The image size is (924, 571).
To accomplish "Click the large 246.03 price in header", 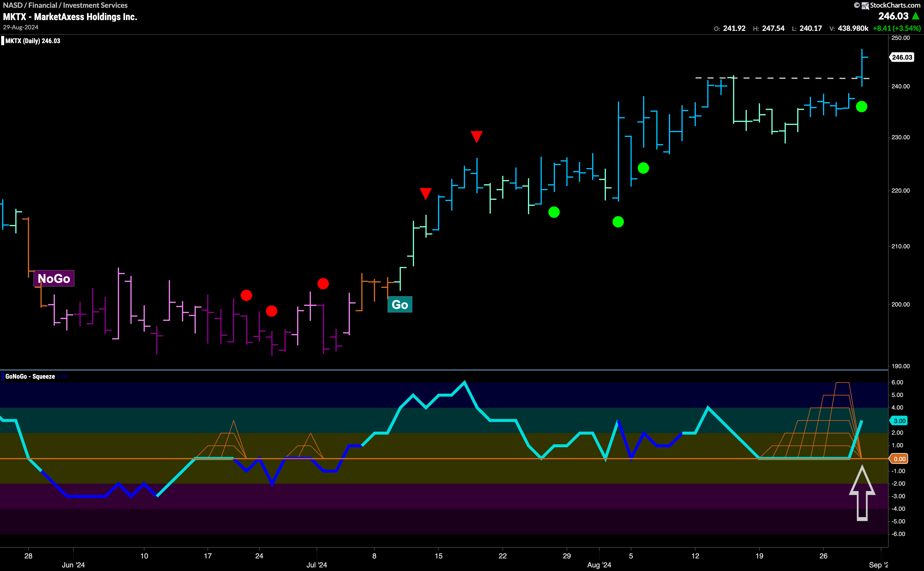I will [893, 16].
